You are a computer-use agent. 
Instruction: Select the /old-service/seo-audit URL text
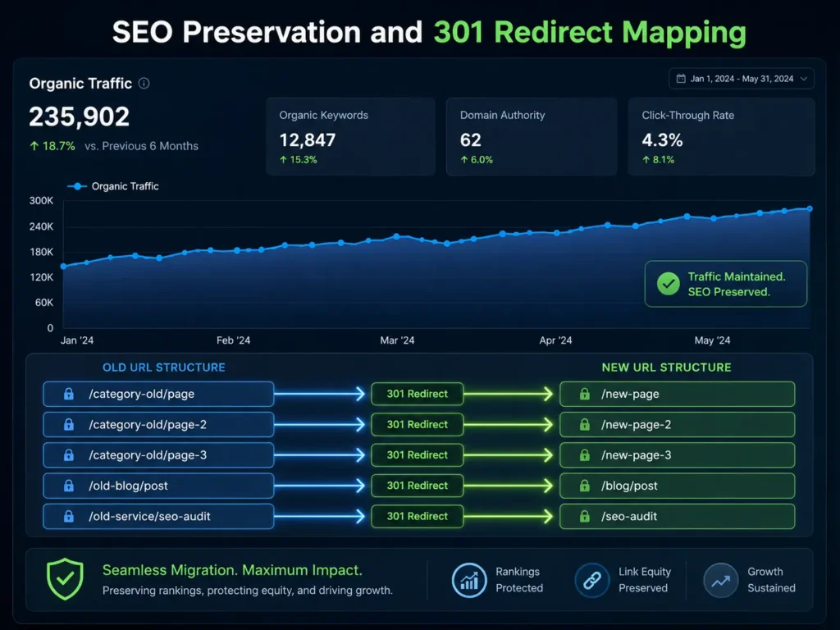coord(149,516)
